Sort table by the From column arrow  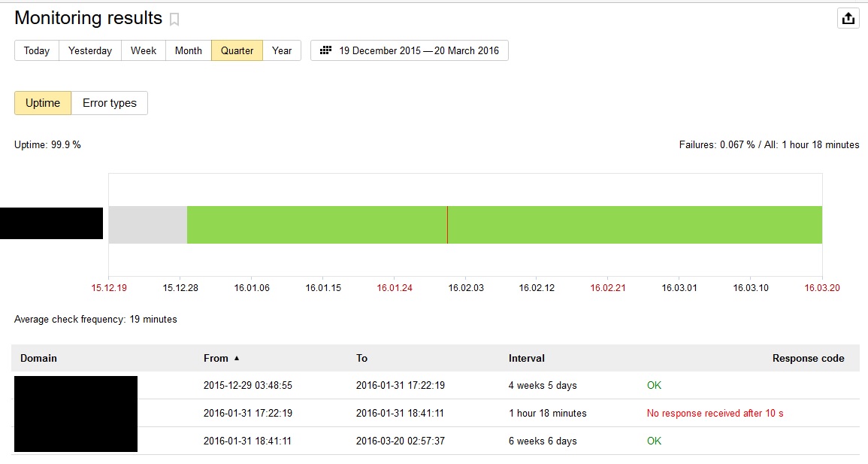237,358
